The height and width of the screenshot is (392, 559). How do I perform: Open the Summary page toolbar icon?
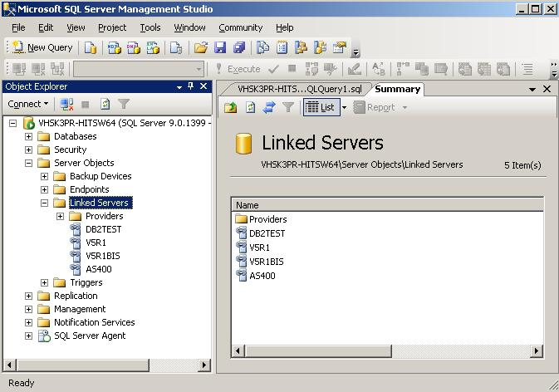282,47
